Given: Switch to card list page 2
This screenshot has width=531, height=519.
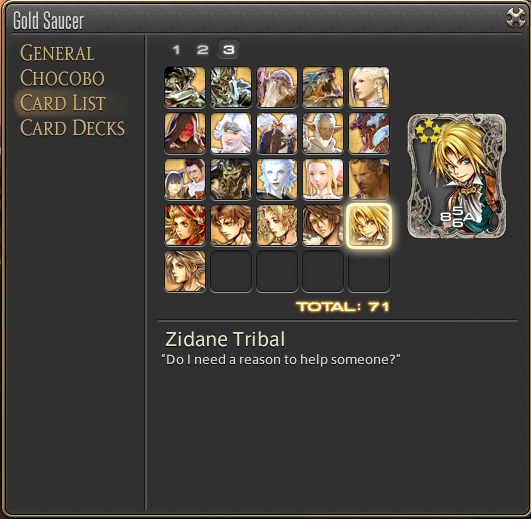Looking at the screenshot, I should 203,50.
